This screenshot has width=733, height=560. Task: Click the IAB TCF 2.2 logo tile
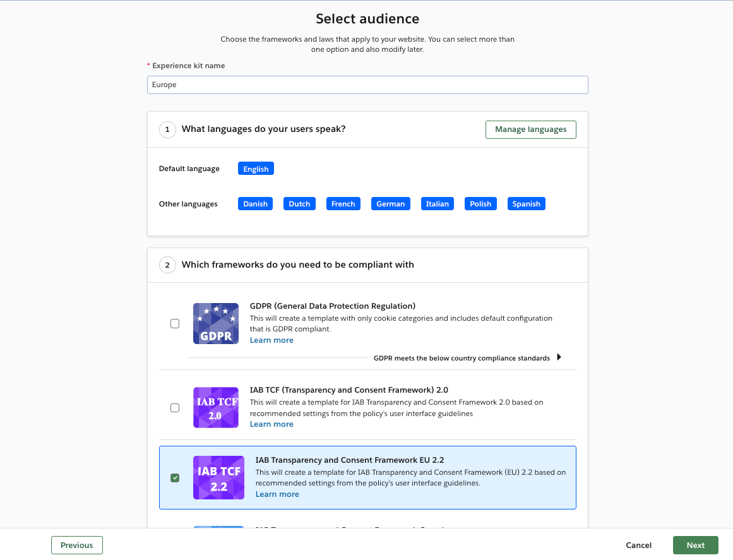coord(219,477)
